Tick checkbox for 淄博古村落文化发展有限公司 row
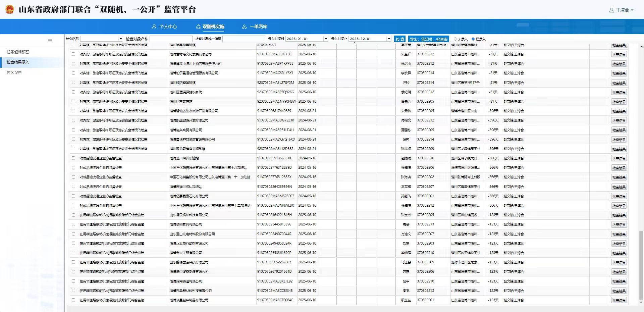This screenshot has width=644, height=312. 73,54
